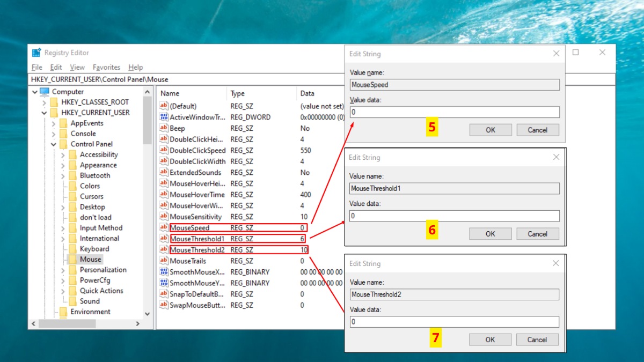Screen dimensions: 644x362
Task: Expand the Desktop key
Action: tap(63, 207)
